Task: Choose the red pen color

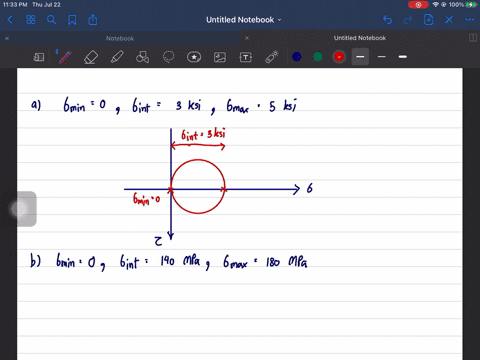Action: click(x=339, y=57)
